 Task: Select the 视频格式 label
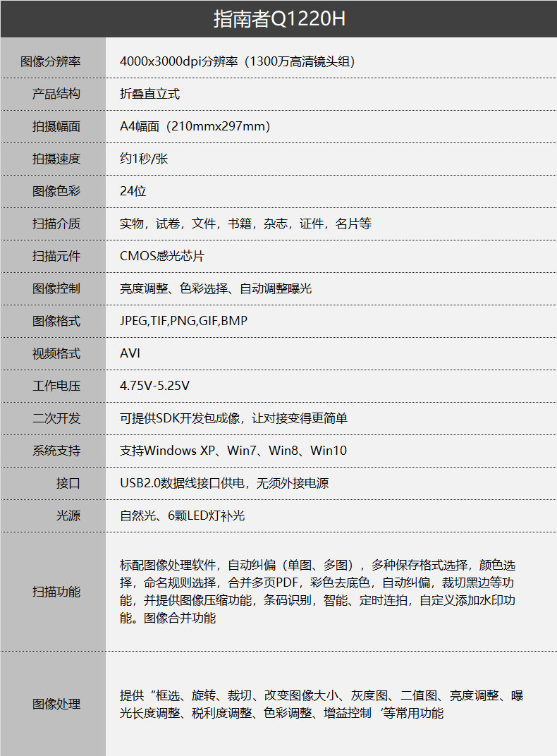click(56, 353)
